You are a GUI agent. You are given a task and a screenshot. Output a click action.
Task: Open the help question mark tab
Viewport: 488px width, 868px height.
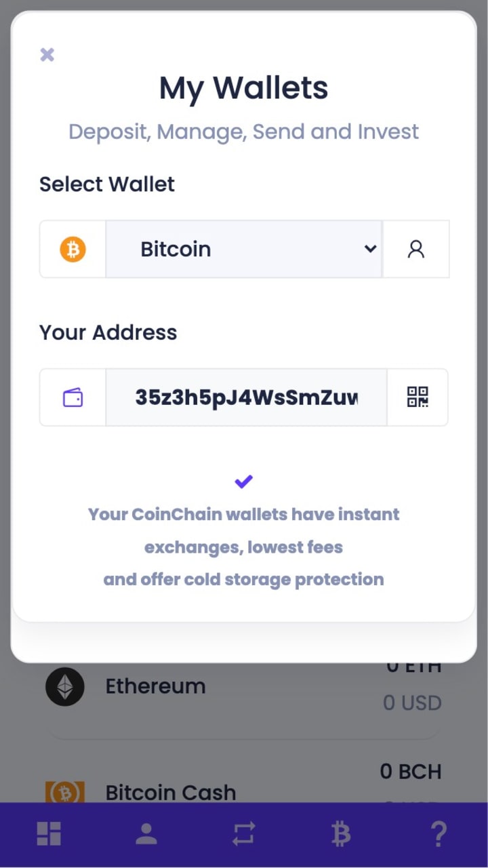439,834
